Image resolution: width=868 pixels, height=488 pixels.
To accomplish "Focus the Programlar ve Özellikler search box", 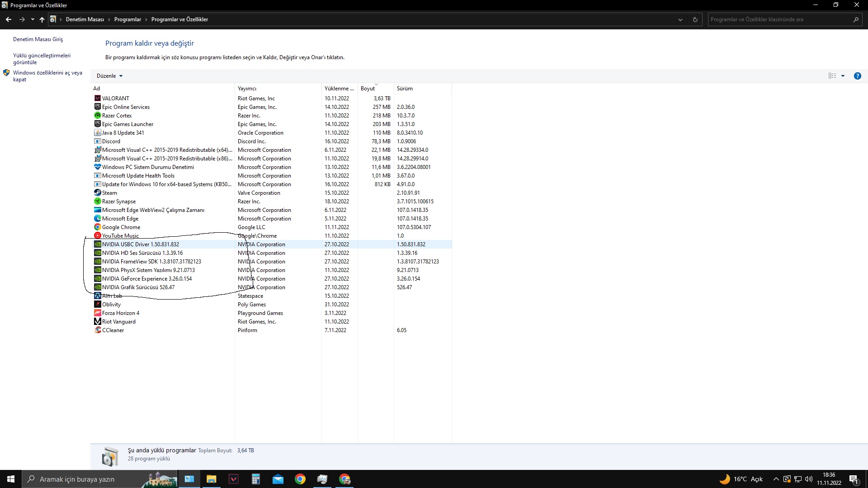I will [778, 19].
